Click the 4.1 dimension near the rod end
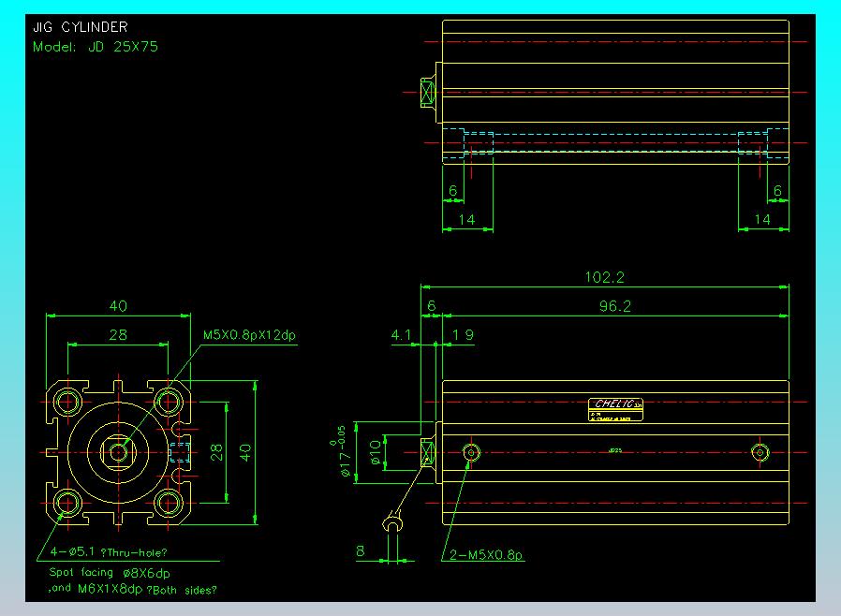This screenshot has width=841, height=616. pos(401,333)
